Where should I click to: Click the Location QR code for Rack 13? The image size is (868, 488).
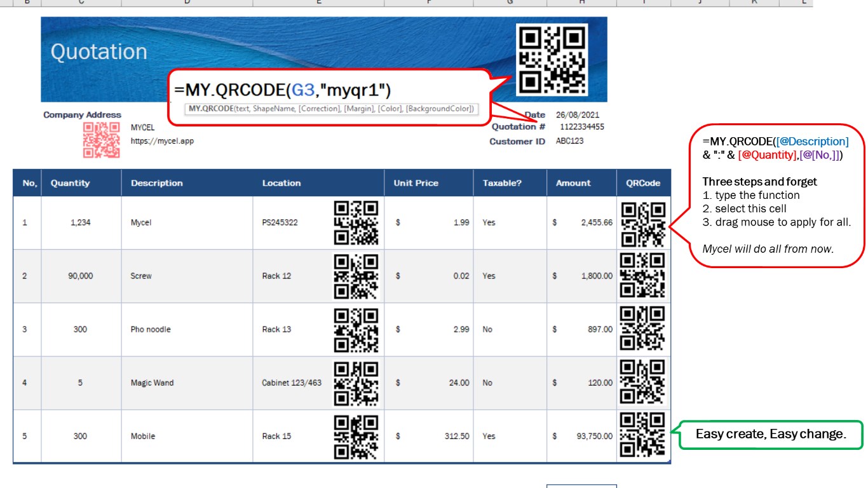[x=356, y=330]
